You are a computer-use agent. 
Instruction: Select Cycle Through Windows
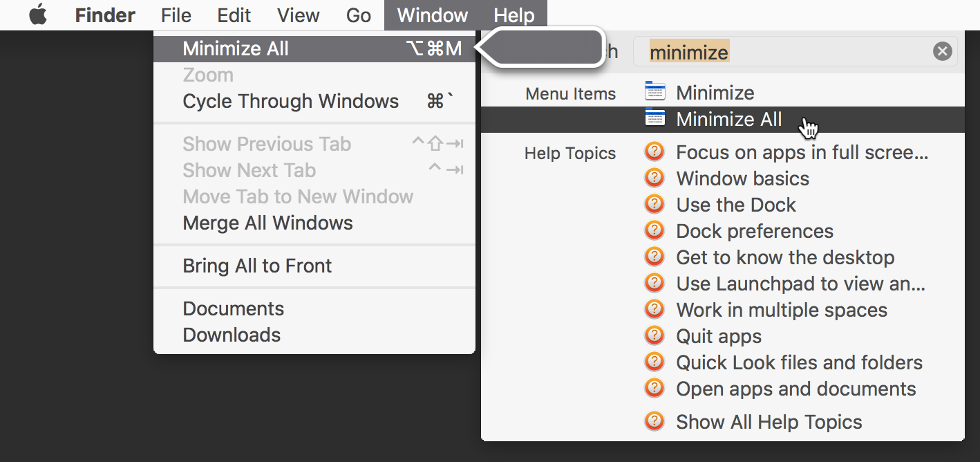290,102
